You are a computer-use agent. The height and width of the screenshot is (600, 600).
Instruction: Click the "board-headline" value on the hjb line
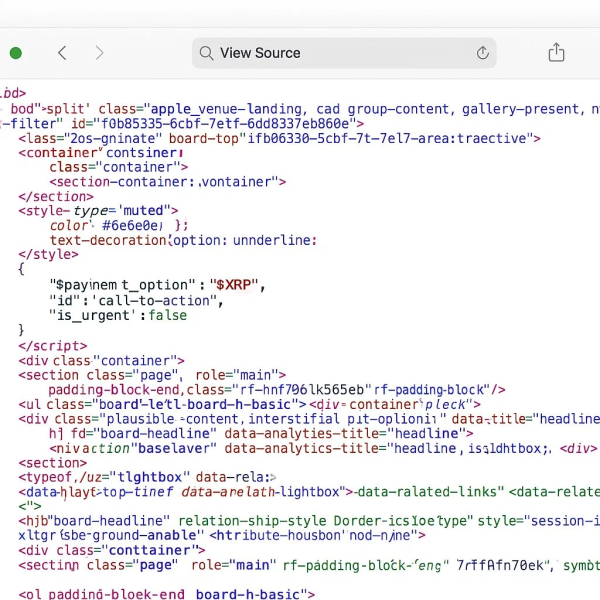pyautogui.click(x=110, y=521)
